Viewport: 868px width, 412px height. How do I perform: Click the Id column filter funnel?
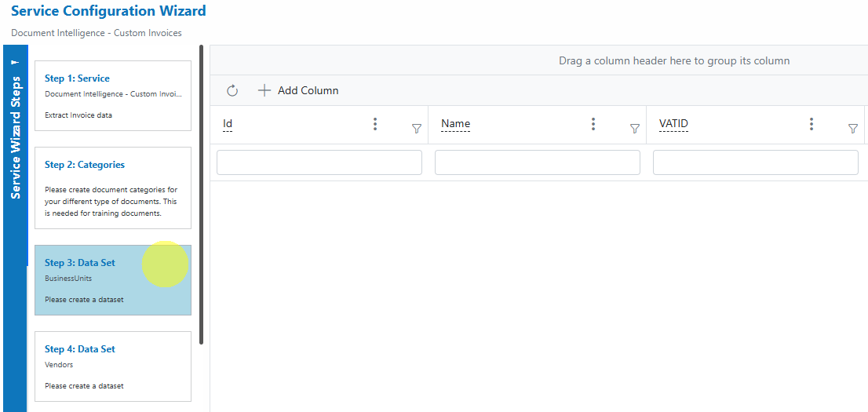(x=417, y=129)
